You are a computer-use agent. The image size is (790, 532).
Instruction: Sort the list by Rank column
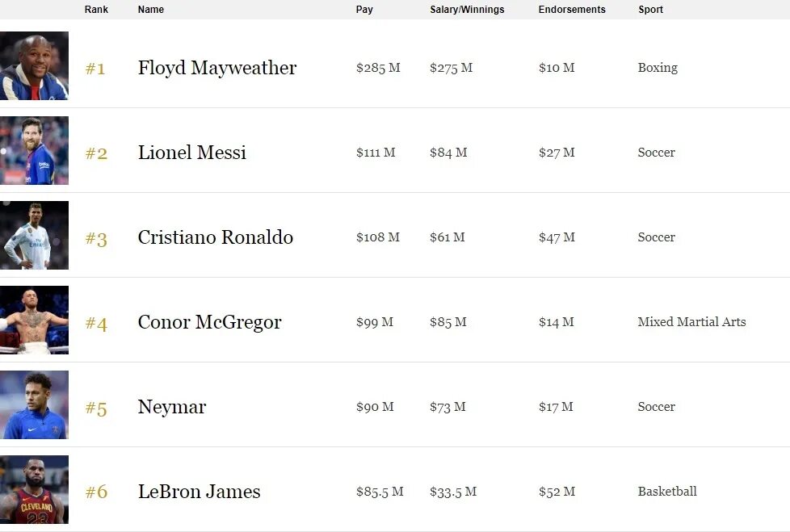pyautogui.click(x=96, y=10)
